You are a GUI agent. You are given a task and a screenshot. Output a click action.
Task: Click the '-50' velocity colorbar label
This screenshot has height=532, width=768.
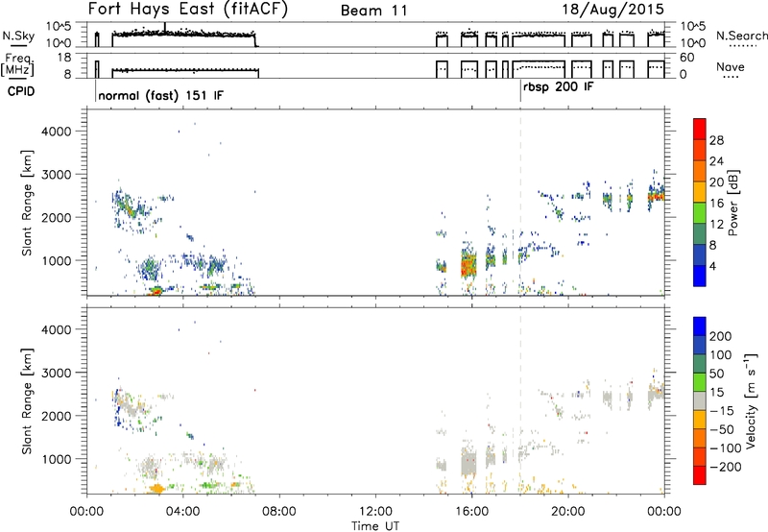(x=721, y=430)
